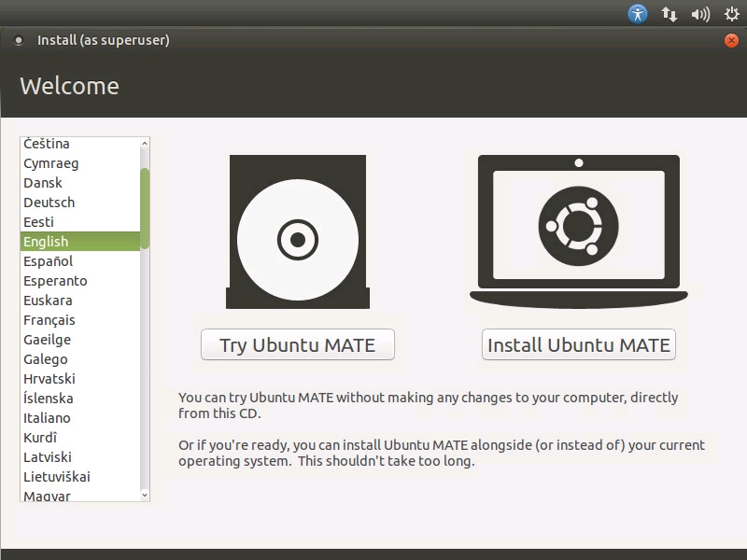The width and height of the screenshot is (747, 560).
Task: Click the language list scrollbar thumb
Action: click(x=145, y=208)
